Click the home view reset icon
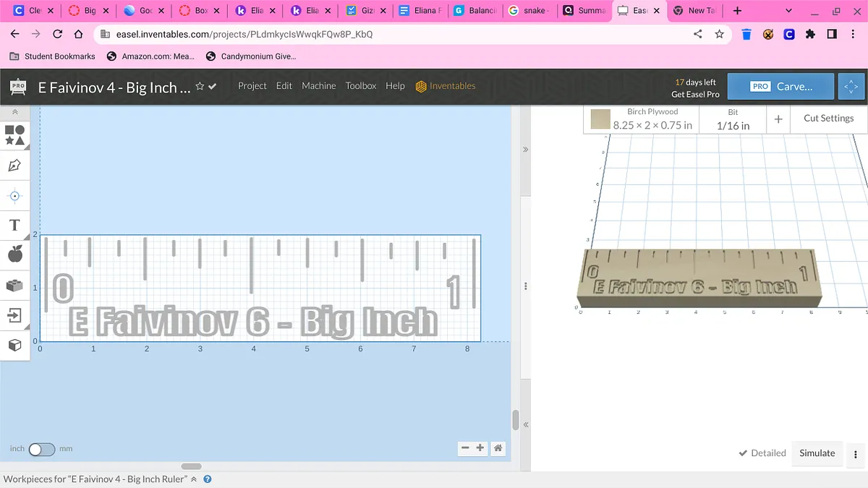 pyautogui.click(x=498, y=448)
